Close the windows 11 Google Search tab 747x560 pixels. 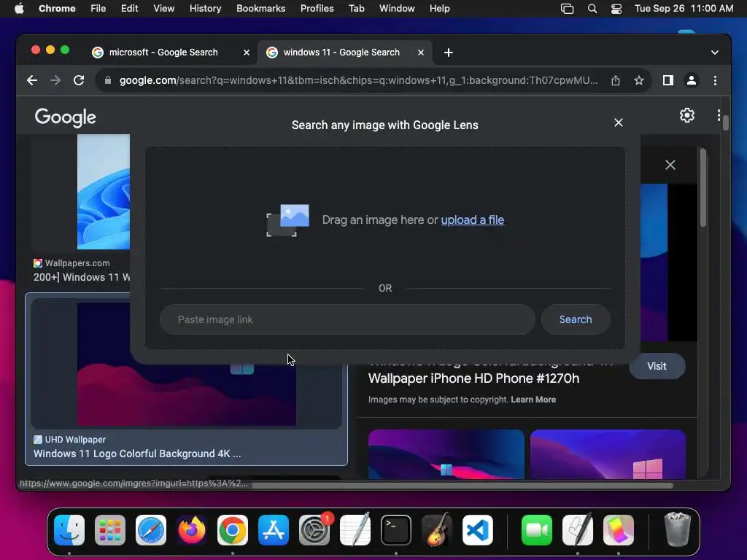click(421, 52)
